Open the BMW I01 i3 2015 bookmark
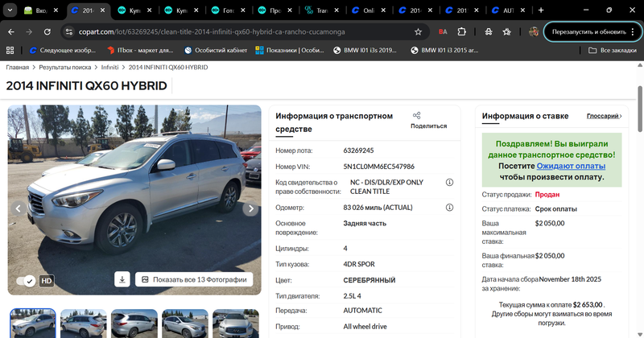Viewport: 644px width, 338px height. (x=444, y=50)
